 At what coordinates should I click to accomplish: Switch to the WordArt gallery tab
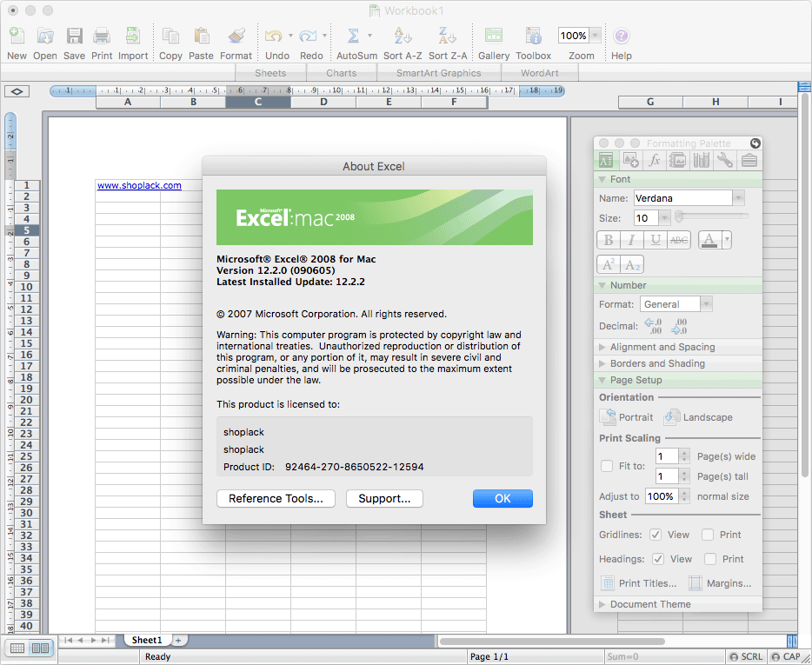tap(540, 73)
